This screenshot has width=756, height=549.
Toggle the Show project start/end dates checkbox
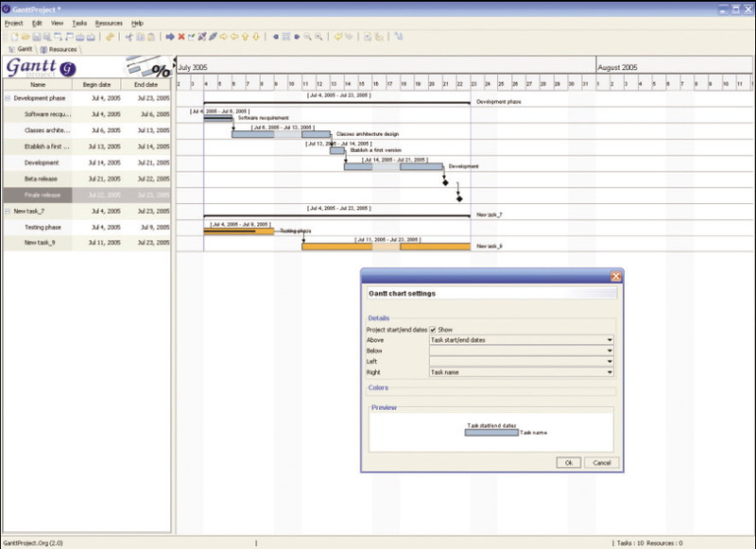(433, 330)
